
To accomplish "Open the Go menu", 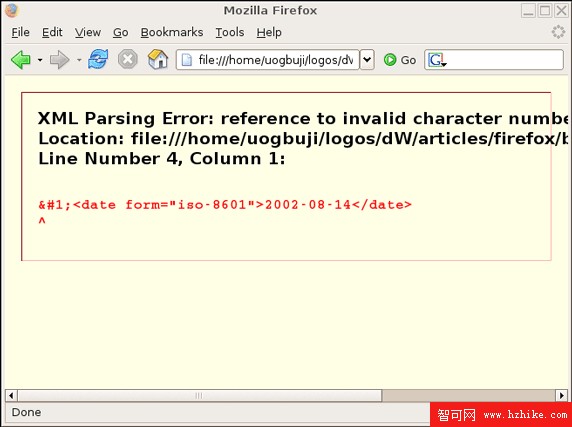I will coord(120,32).
